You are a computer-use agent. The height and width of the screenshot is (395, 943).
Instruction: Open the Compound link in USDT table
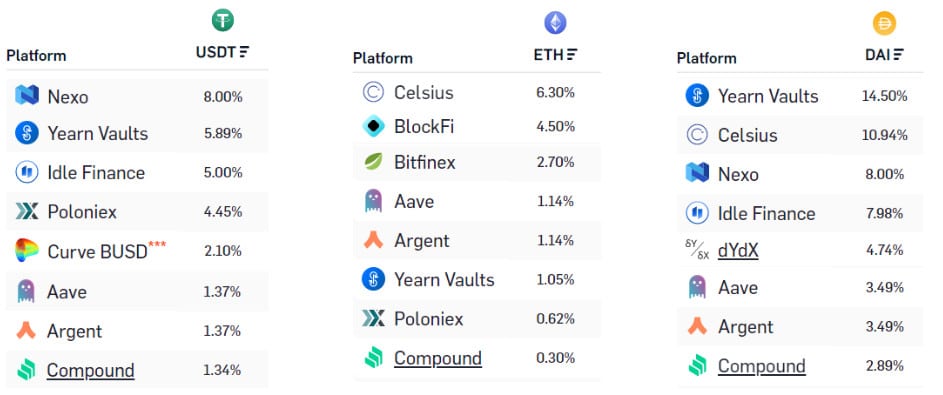coord(90,370)
